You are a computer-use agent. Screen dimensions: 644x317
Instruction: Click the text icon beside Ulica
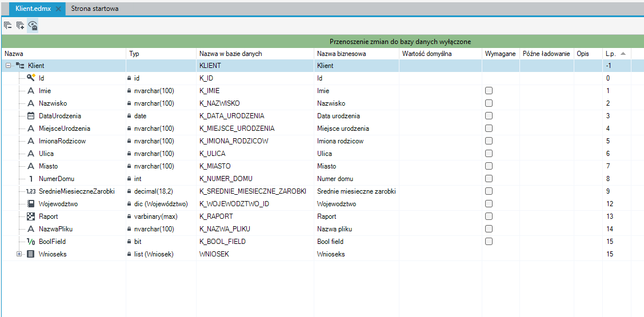(31, 154)
